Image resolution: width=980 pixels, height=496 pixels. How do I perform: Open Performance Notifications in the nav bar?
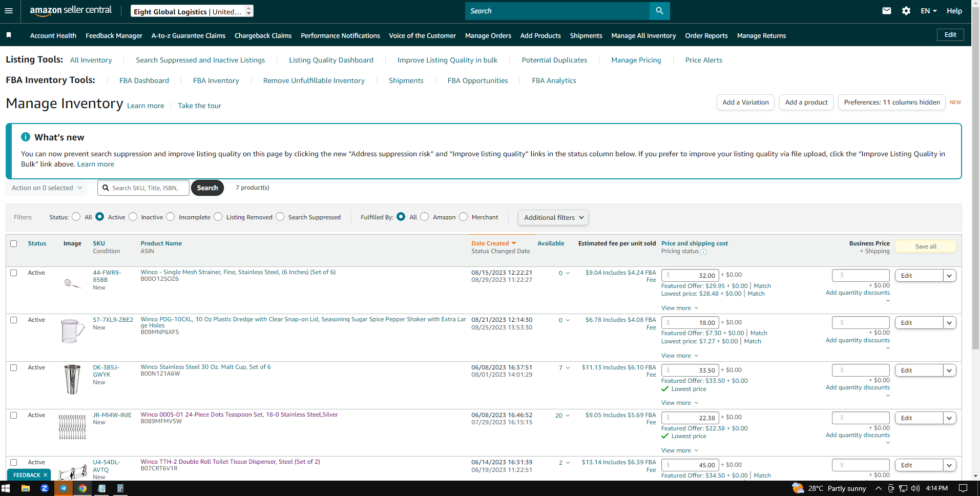coord(340,35)
